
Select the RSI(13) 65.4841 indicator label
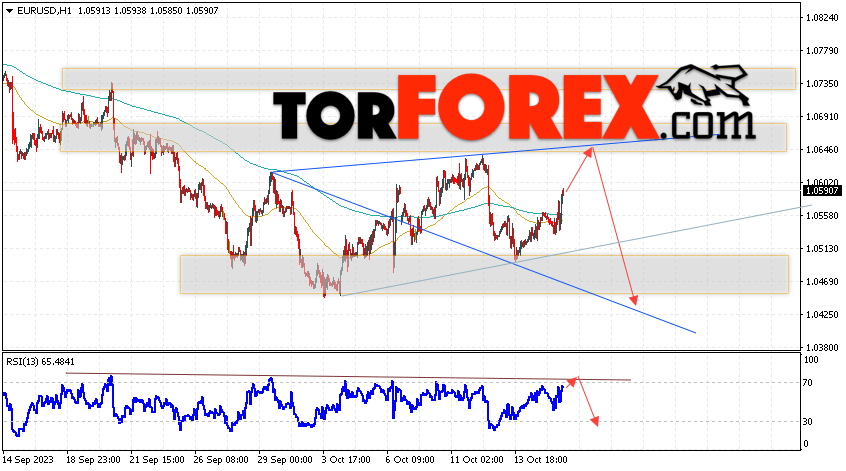point(40,361)
